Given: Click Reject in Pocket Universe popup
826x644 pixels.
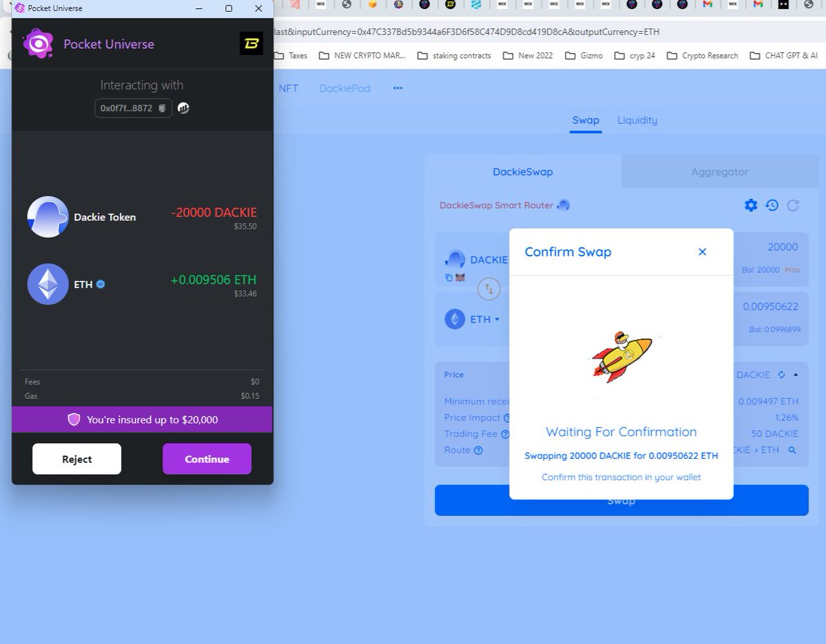Looking at the screenshot, I should coord(76,459).
